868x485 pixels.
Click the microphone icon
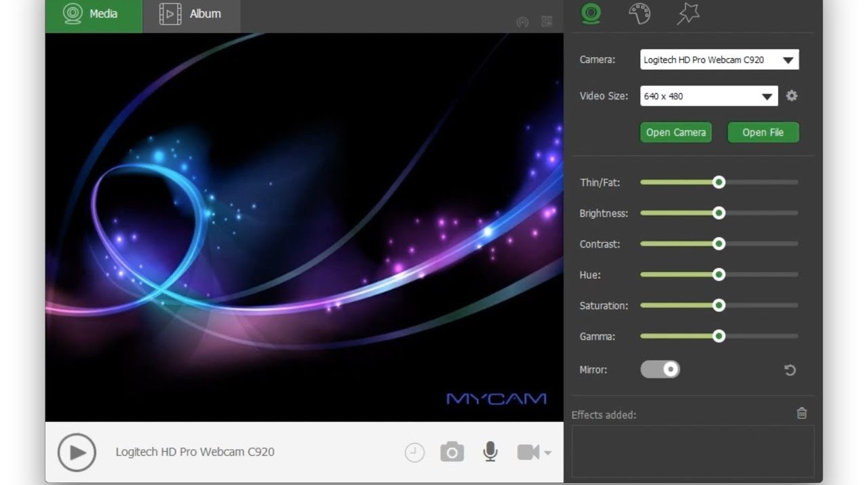click(490, 452)
